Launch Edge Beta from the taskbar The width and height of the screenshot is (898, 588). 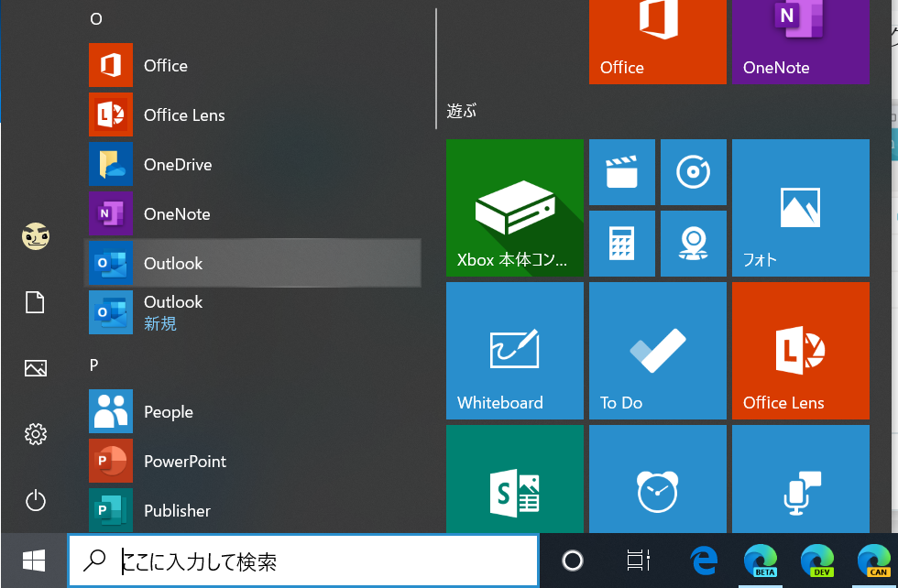[x=761, y=561]
